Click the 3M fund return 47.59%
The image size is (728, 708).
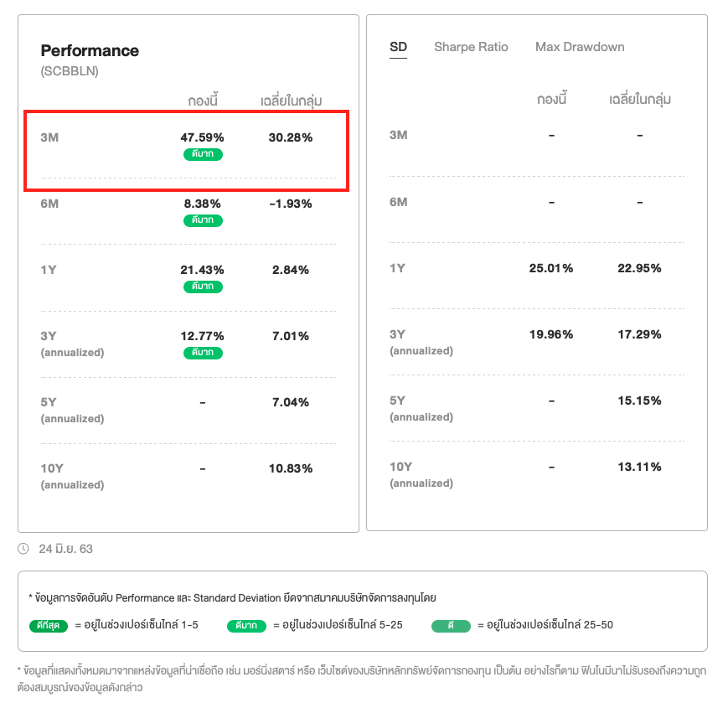coord(202,137)
